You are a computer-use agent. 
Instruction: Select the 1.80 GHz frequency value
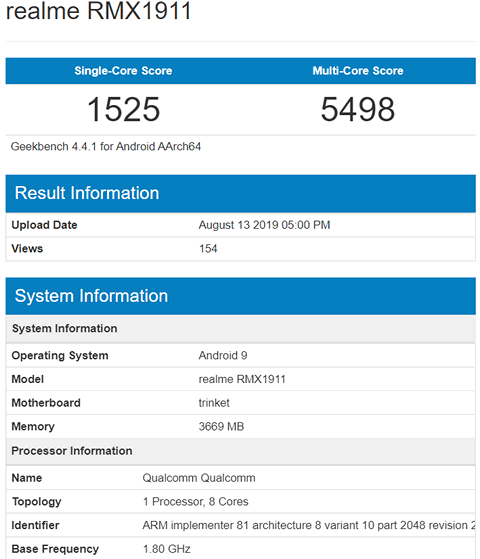point(167,549)
